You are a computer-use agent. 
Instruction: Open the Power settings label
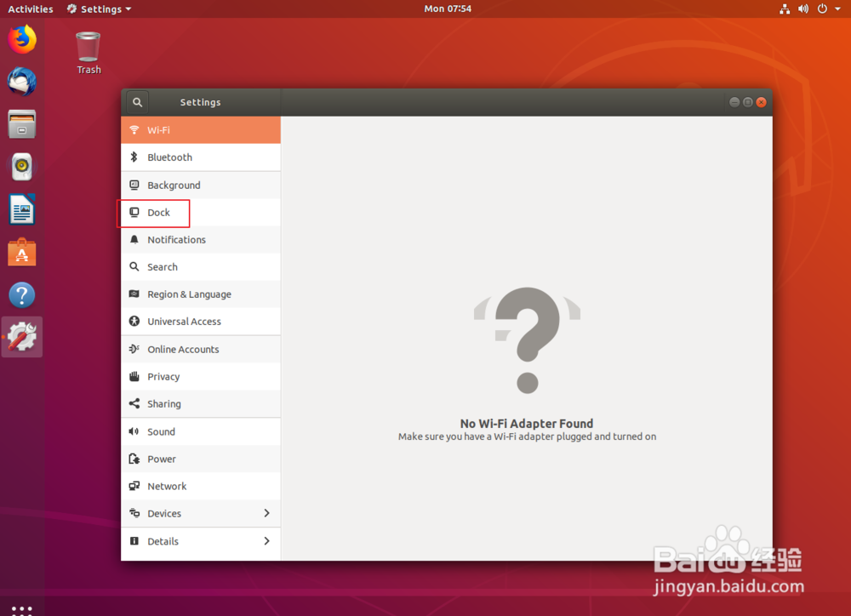click(x=162, y=459)
